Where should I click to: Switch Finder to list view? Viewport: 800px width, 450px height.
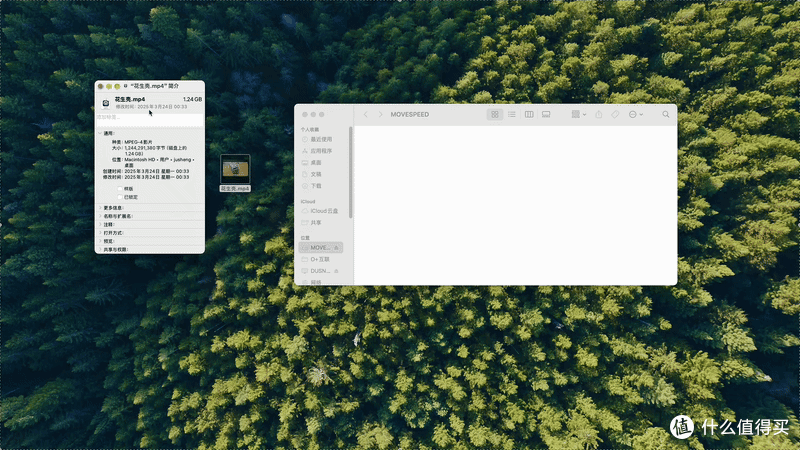pyautogui.click(x=512, y=114)
